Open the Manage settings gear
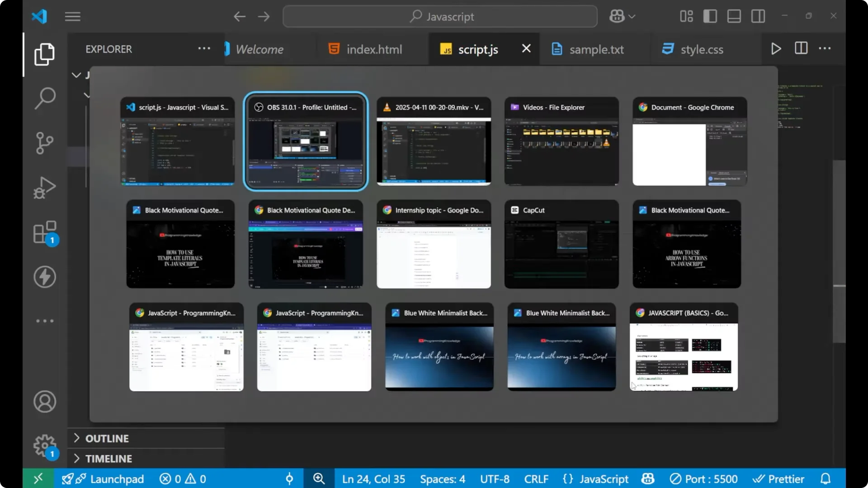 [x=44, y=446]
